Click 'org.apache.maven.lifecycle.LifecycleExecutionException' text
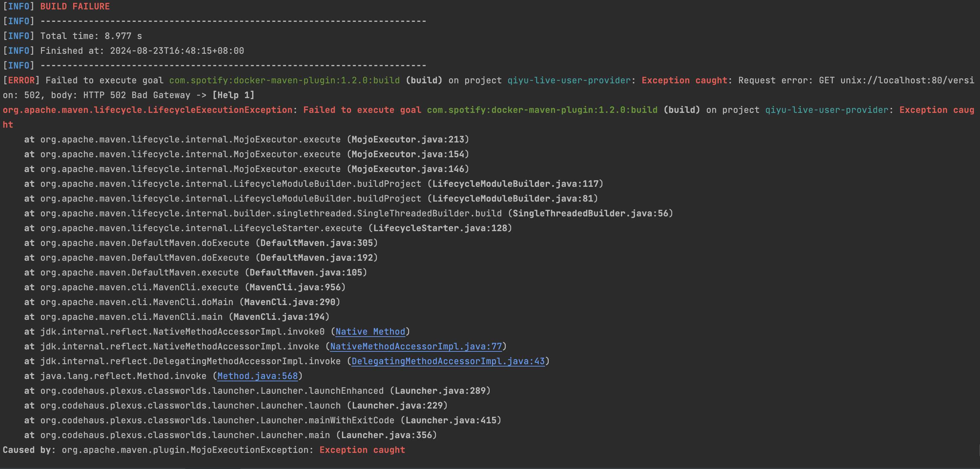The image size is (980, 469). click(148, 110)
